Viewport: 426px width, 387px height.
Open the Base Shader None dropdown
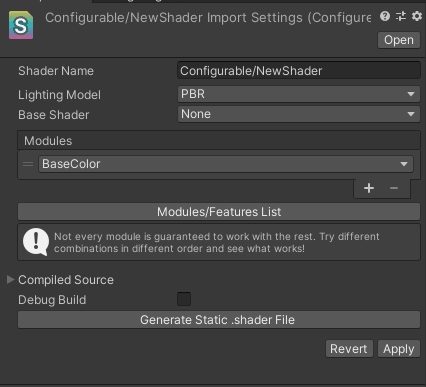pos(299,114)
